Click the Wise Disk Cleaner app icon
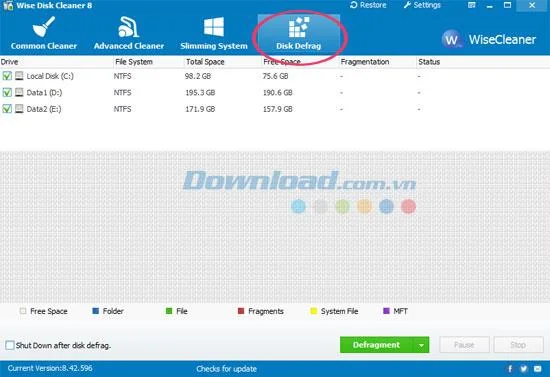Image resolution: width=550 pixels, height=377 pixels. [8, 5]
